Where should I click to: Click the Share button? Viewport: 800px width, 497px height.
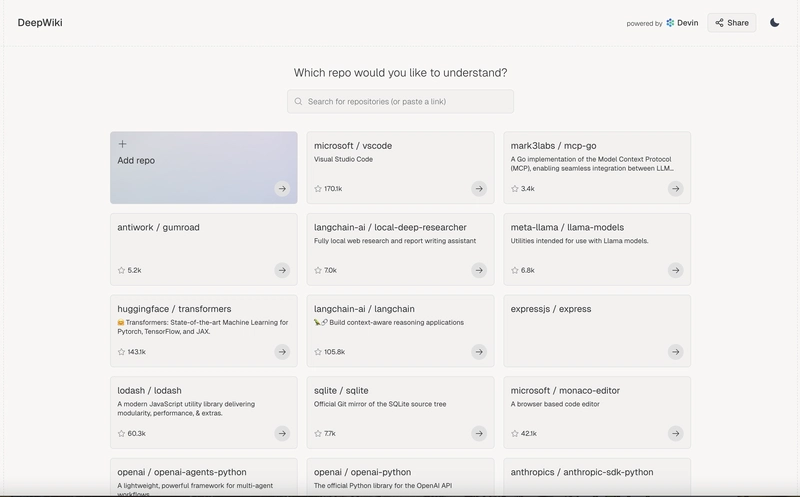[732, 22]
